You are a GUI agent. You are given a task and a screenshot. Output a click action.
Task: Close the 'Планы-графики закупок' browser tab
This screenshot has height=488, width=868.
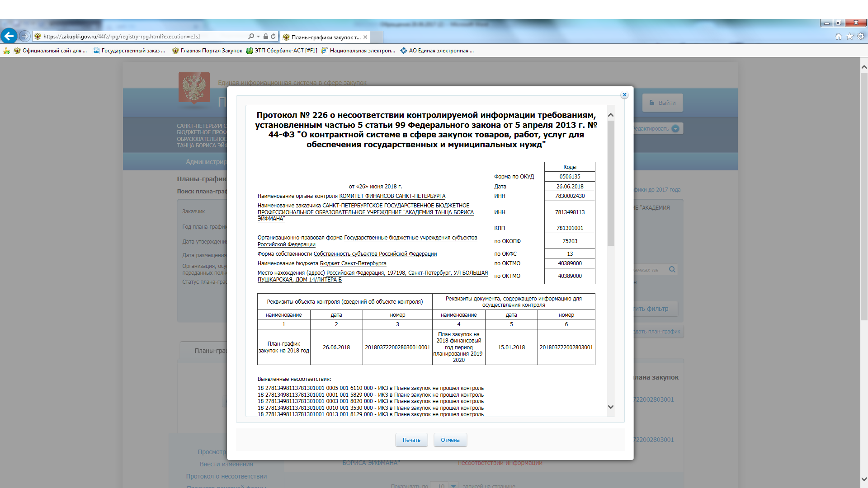coord(365,37)
